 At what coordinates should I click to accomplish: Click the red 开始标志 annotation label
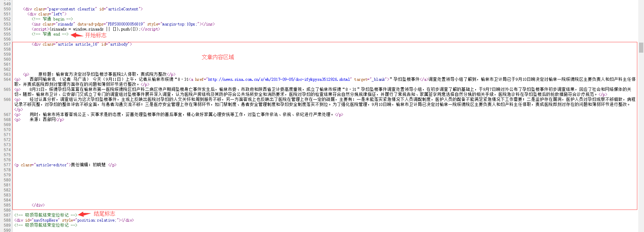96,35
